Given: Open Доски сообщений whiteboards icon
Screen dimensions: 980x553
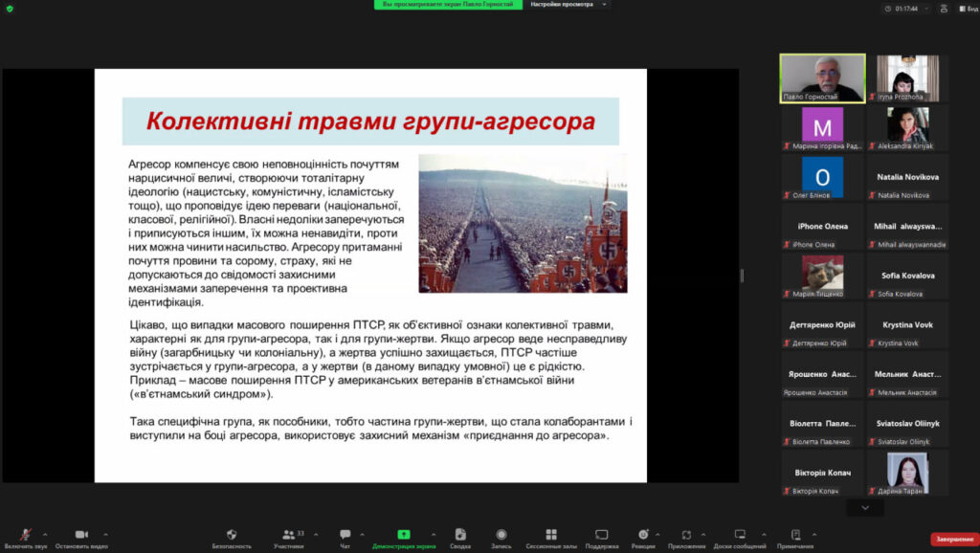Looking at the screenshot, I should [740, 535].
